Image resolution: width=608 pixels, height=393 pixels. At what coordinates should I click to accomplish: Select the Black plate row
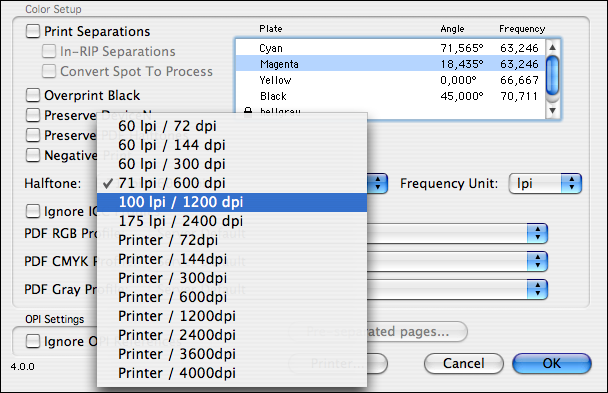(390, 96)
